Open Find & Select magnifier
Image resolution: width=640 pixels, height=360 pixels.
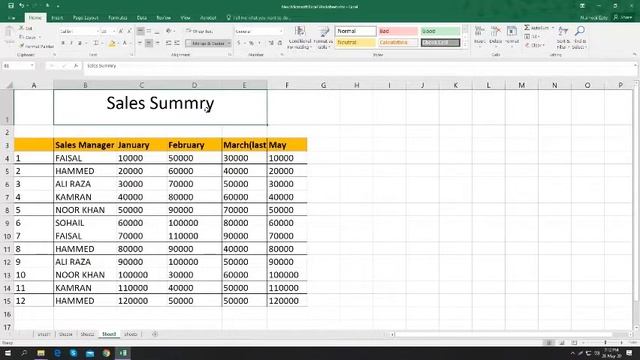click(x=579, y=37)
